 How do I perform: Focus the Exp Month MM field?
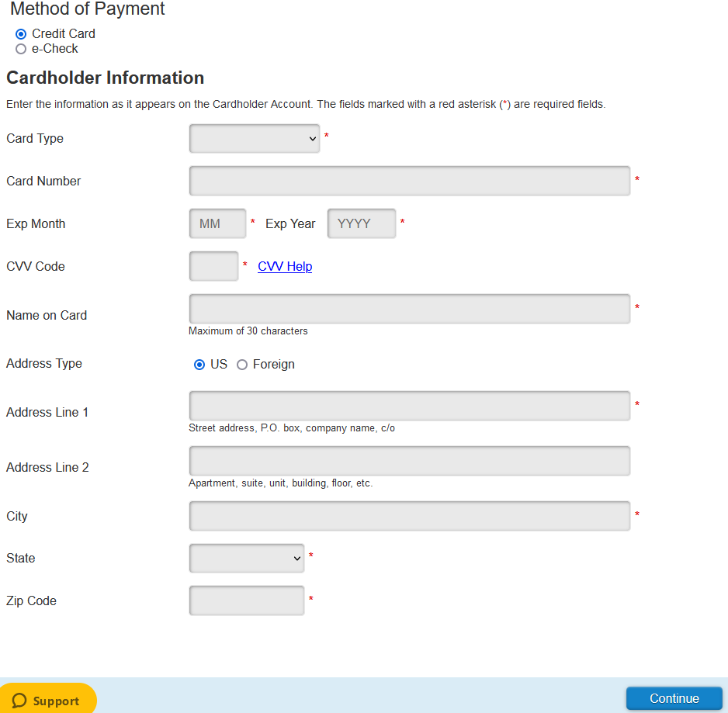point(218,223)
